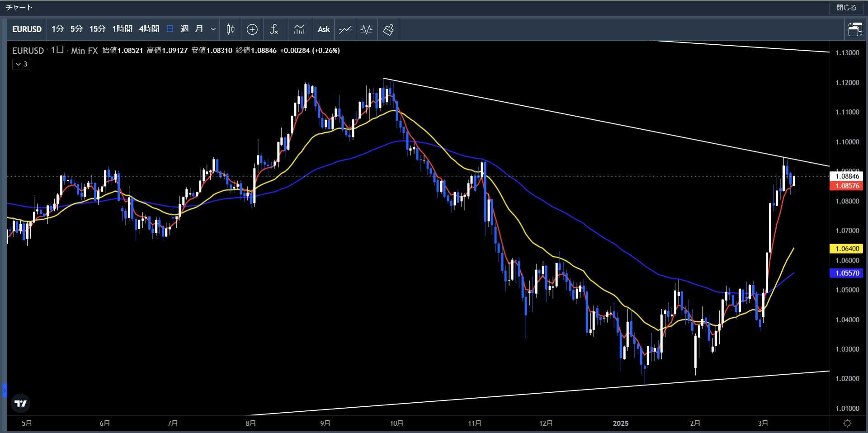The image size is (868, 433).
Task: Click the 安値1.08310 low value
Action: click(212, 51)
